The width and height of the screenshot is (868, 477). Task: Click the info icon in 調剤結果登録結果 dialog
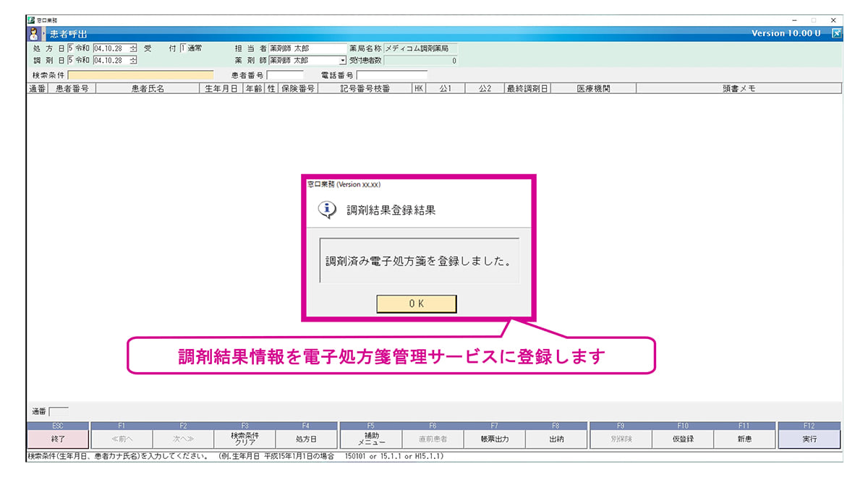pyautogui.click(x=327, y=210)
